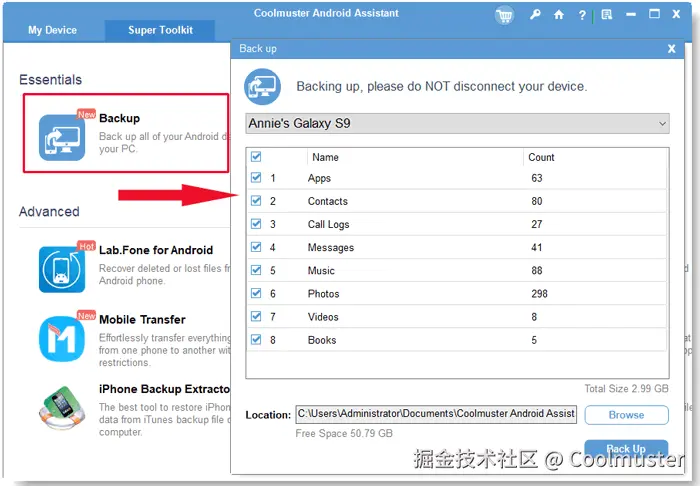This screenshot has width=700, height=486.
Task: Click the Photos count 298
Action: point(539,294)
